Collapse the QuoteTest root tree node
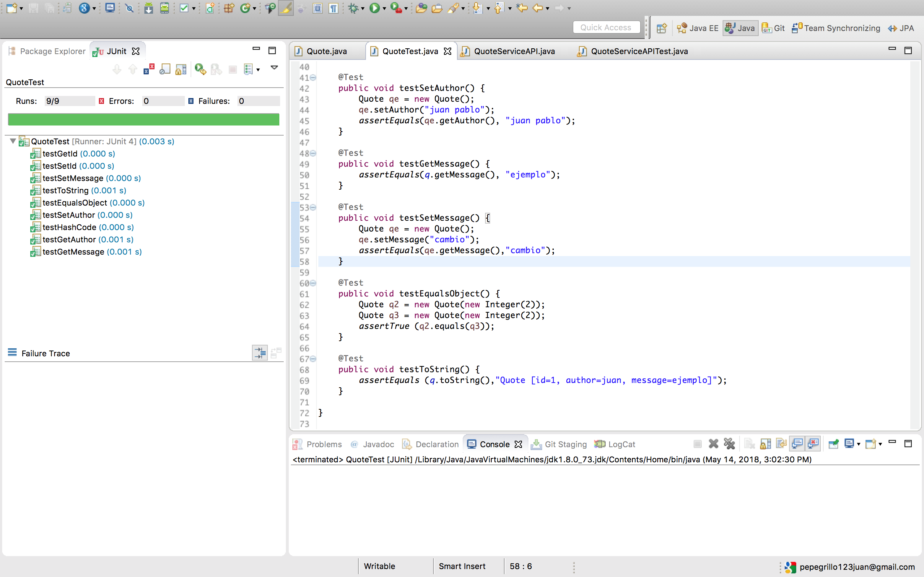Screen dimensions: 924x577 (x=13, y=141)
